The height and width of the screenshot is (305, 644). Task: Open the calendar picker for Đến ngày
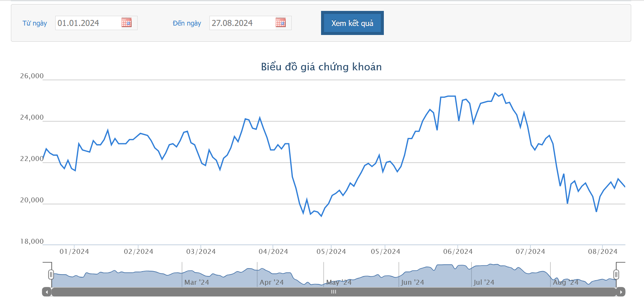[280, 23]
